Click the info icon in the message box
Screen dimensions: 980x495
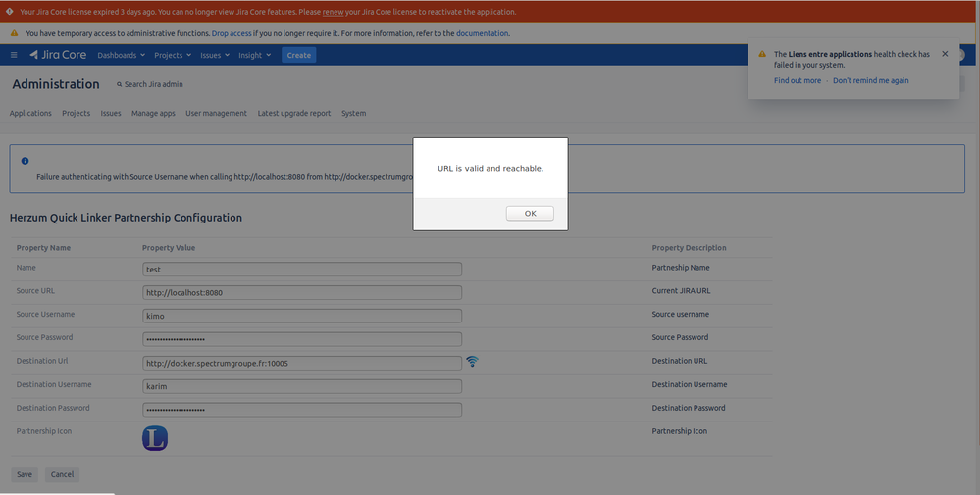click(x=25, y=161)
